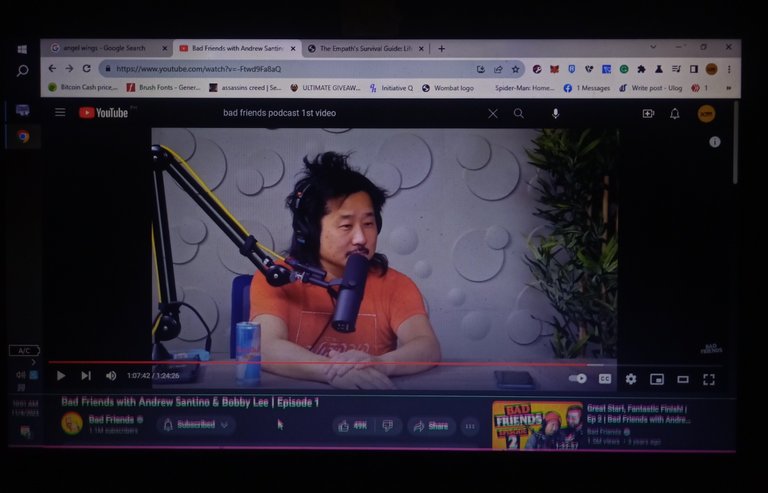
Task: Open the Facebook 1 Messages bookmark
Action: (x=587, y=88)
